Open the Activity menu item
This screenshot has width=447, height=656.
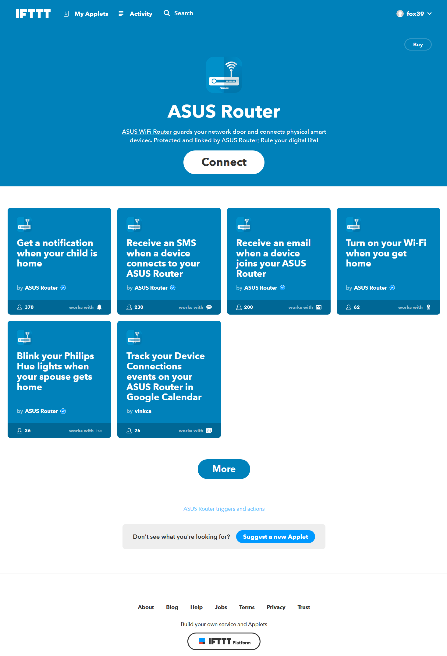[136, 14]
